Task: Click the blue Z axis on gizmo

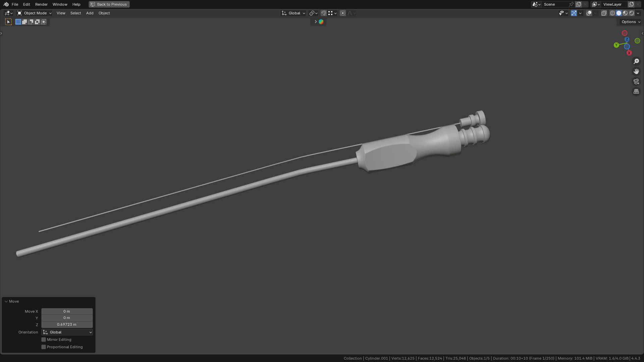Action: pos(627,39)
